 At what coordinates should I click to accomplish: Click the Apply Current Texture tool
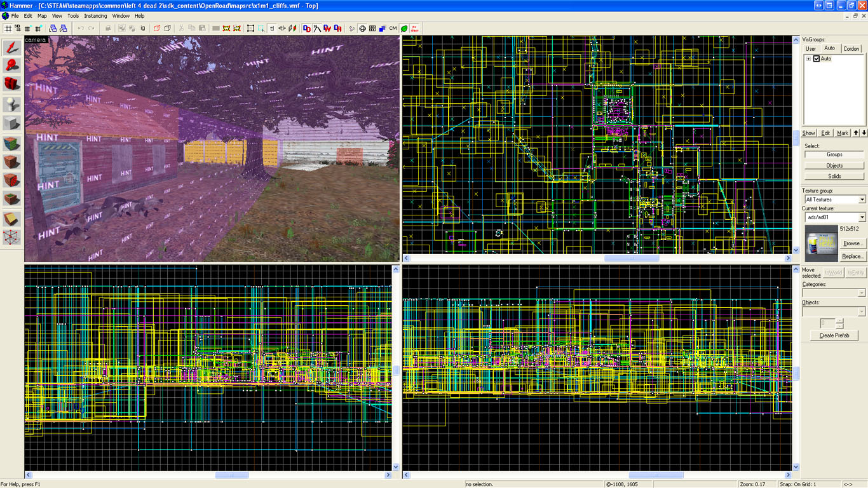point(13,162)
